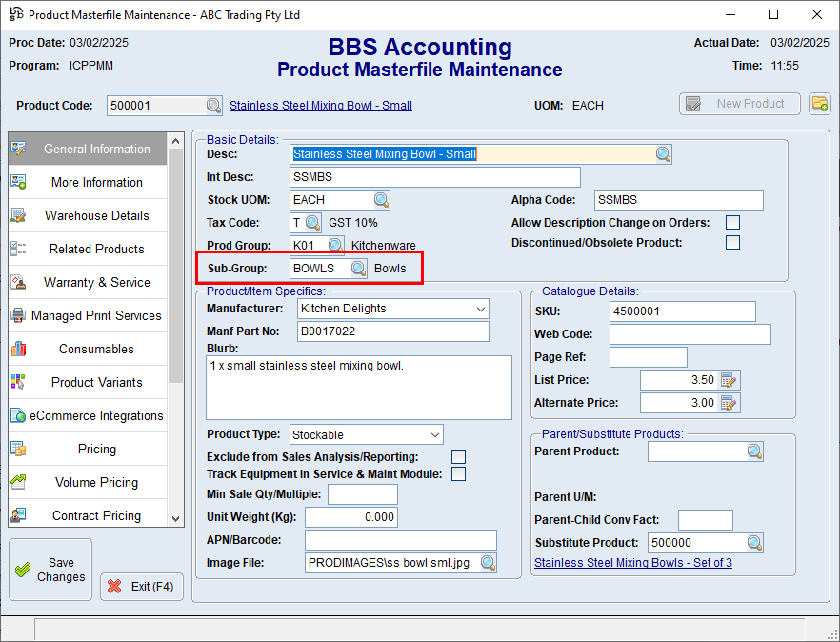Viewport: 840px width, 642px height.
Task: Click the Alternate Price calculator icon
Action: click(729, 402)
